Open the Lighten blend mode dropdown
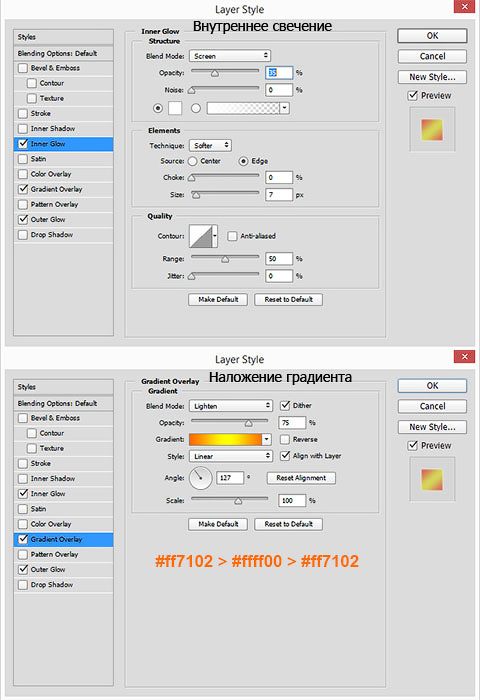Image resolution: width=480 pixels, height=700 pixels. click(231, 406)
